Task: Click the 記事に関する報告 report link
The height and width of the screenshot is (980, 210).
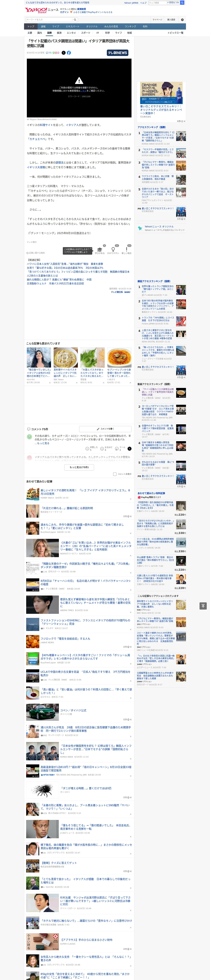Action: pos(35,253)
